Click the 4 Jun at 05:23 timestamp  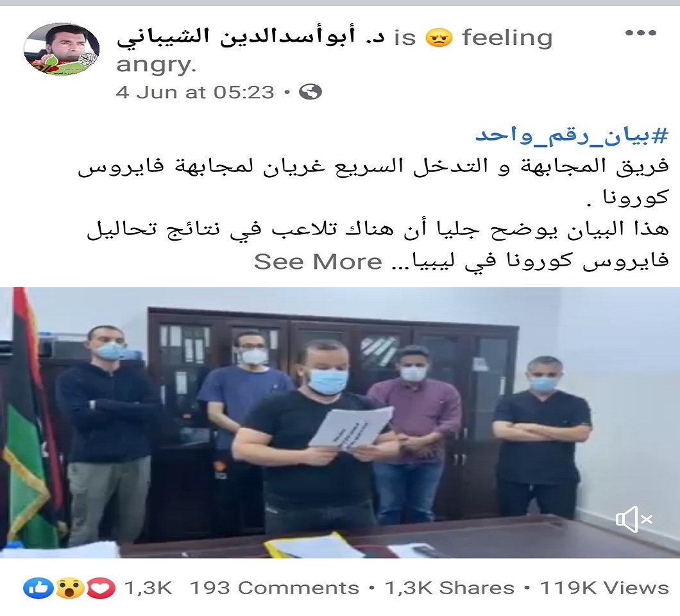(195, 92)
